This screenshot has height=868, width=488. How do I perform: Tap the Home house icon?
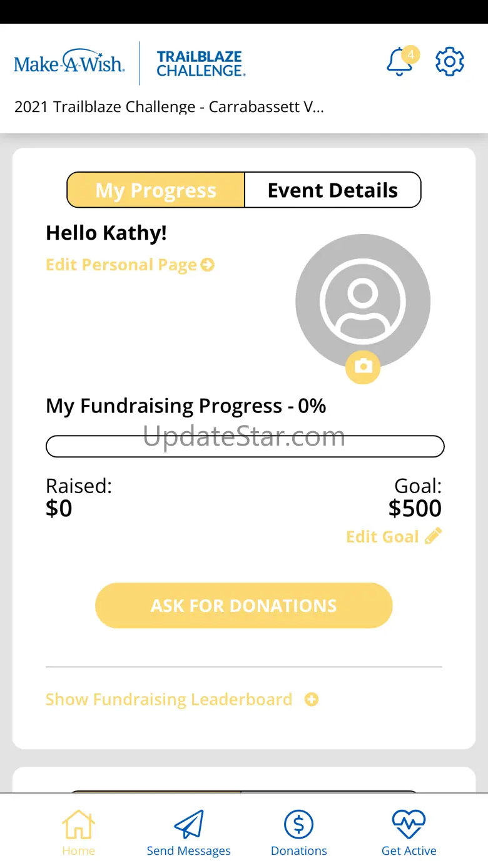(x=78, y=825)
